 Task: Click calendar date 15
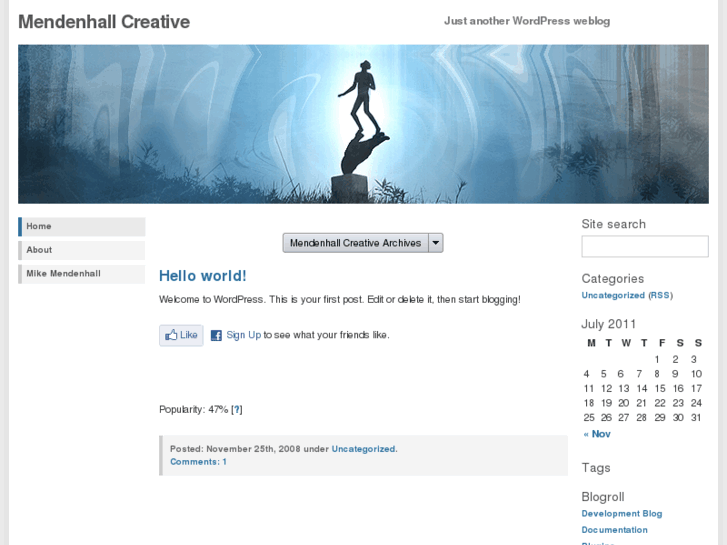[x=660, y=389]
